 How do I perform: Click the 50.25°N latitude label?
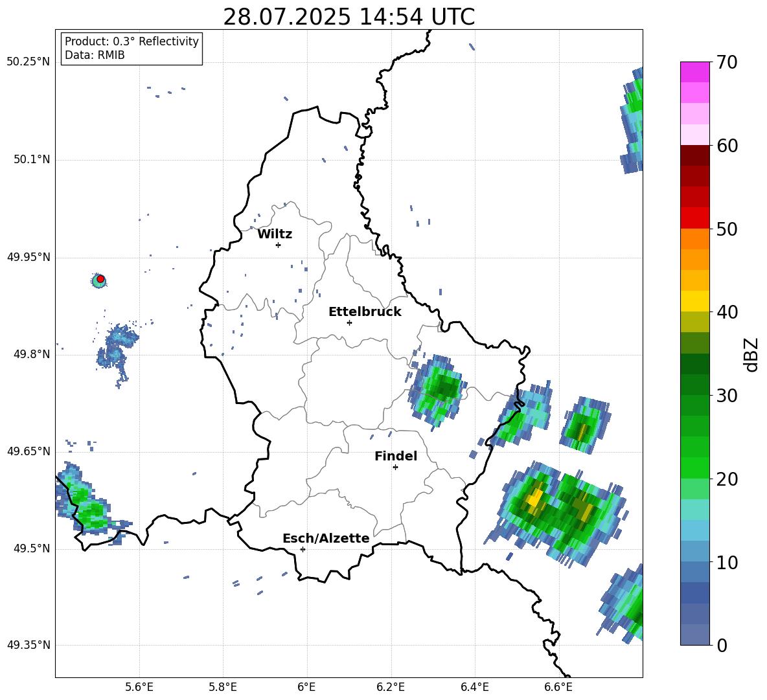tap(29, 62)
